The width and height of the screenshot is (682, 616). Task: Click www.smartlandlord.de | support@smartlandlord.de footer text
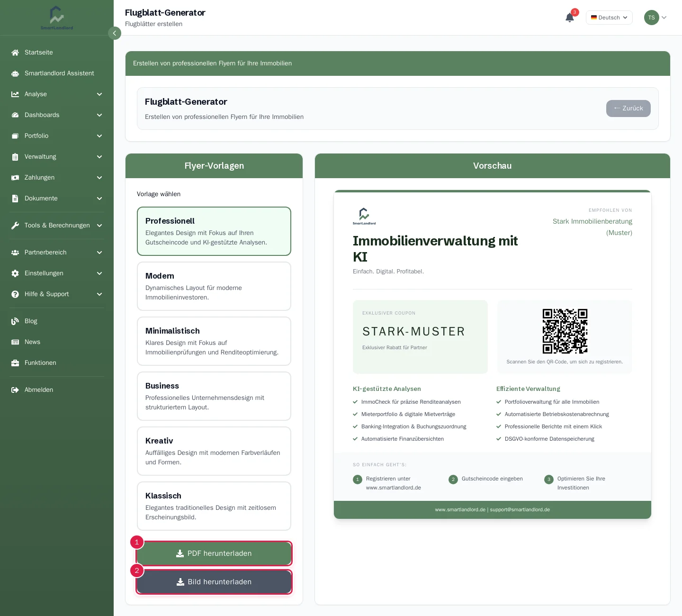pos(493,510)
